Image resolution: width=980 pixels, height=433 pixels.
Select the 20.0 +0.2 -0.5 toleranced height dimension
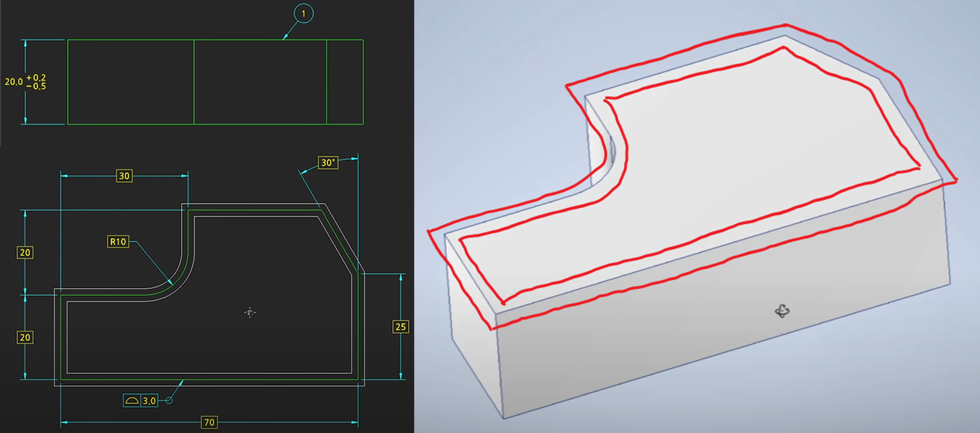point(25,82)
